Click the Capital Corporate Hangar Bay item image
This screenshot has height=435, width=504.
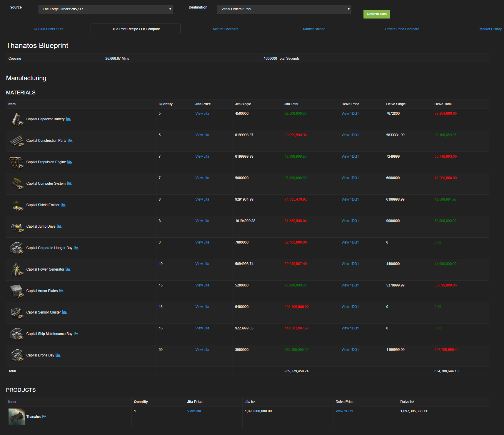coord(17,248)
